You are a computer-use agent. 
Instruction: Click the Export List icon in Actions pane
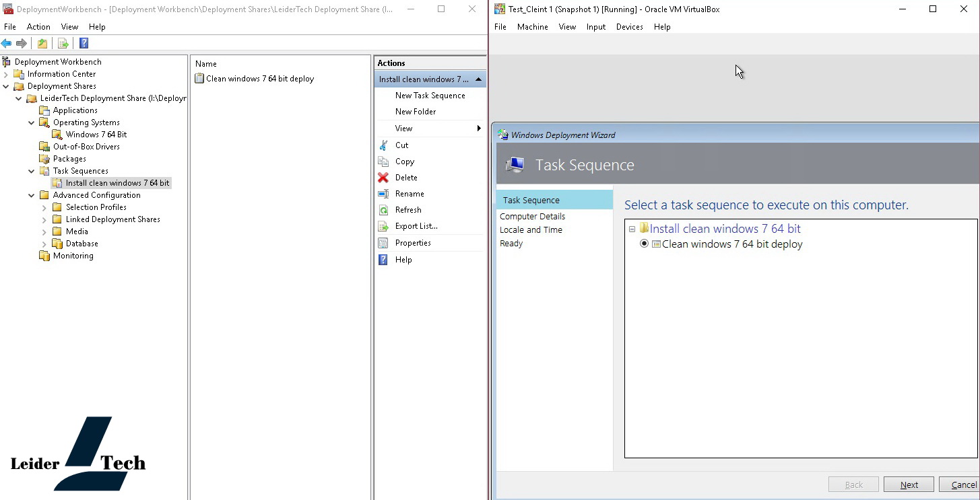click(x=383, y=226)
